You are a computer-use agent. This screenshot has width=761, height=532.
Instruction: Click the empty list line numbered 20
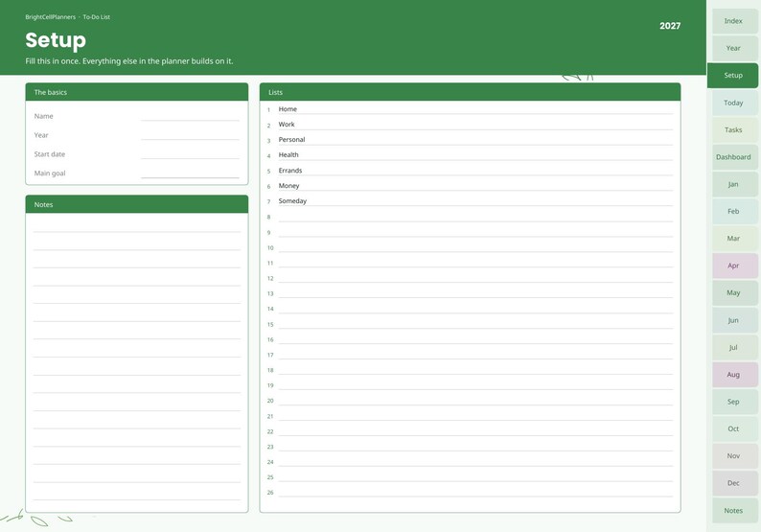pos(475,400)
